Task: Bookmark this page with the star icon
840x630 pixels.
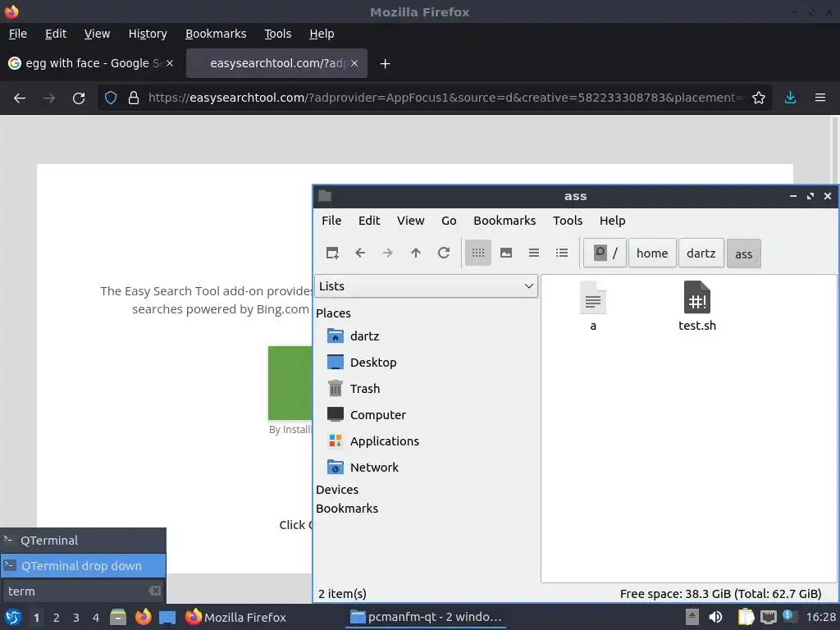Action: (x=759, y=98)
